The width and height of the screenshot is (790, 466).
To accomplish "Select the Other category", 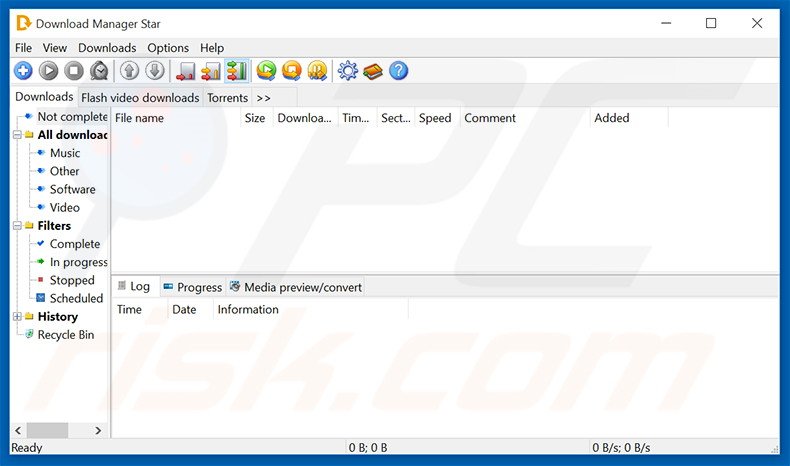I will [x=64, y=171].
